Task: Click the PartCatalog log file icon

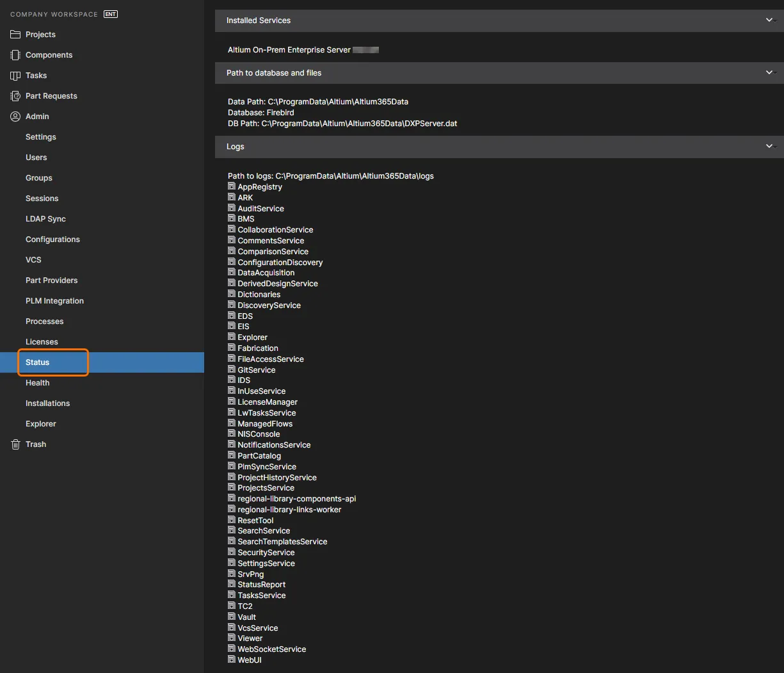Action: tap(232, 455)
